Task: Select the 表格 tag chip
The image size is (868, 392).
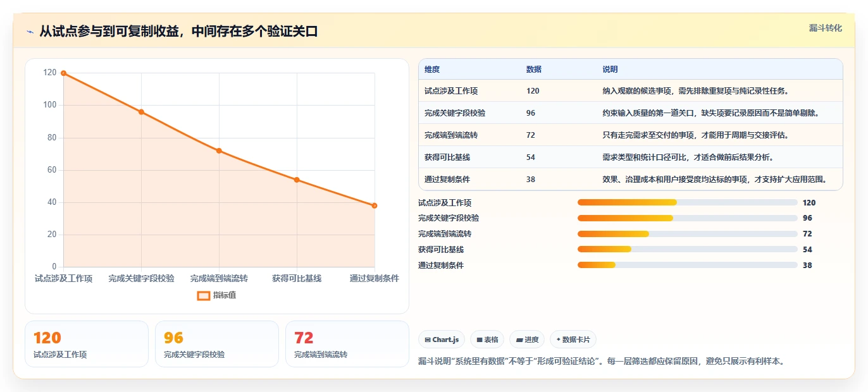Action: pos(487,340)
